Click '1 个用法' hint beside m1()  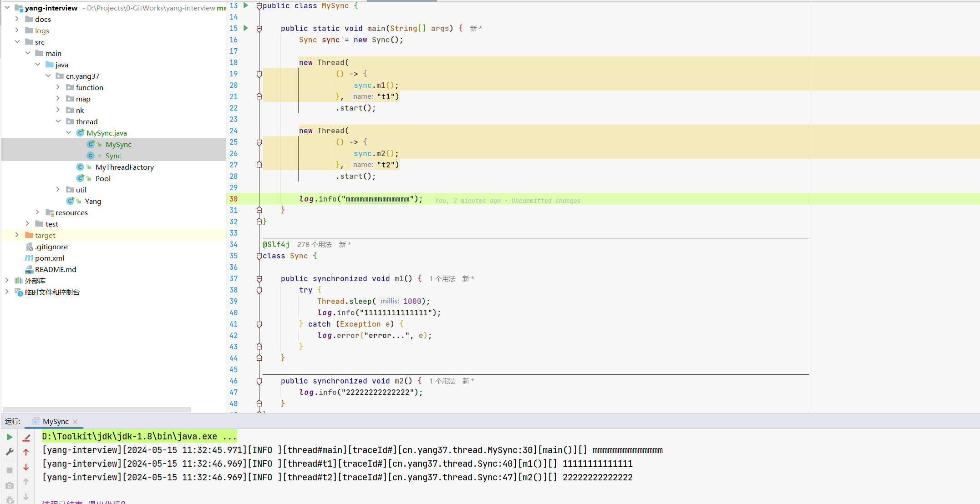click(x=442, y=279)
